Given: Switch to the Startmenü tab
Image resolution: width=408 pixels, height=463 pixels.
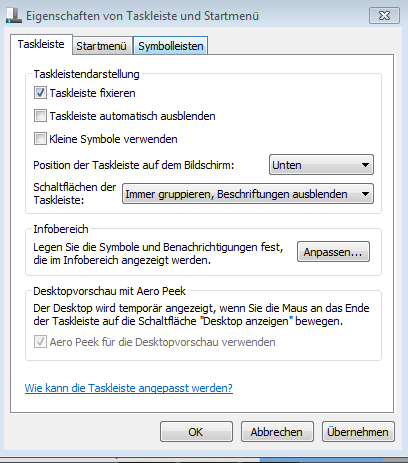Looking at the screenshot, I should click(x=101, y=46).
